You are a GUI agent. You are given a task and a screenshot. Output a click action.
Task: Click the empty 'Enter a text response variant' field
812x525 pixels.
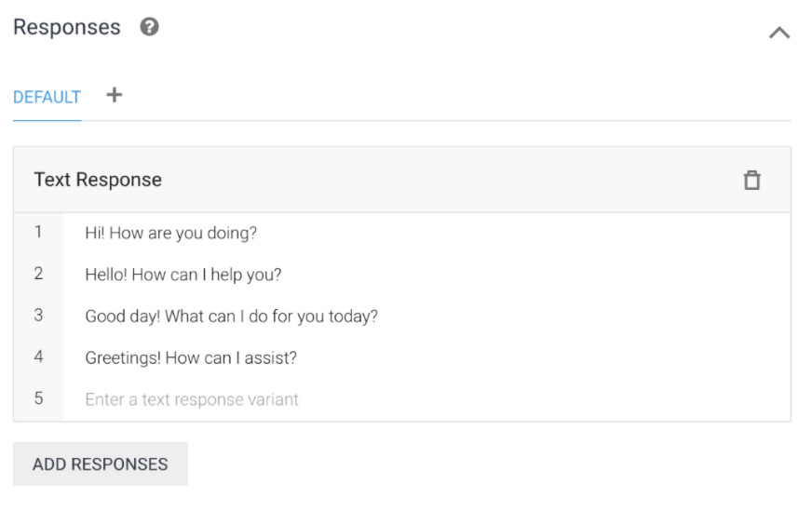(192, 399)
